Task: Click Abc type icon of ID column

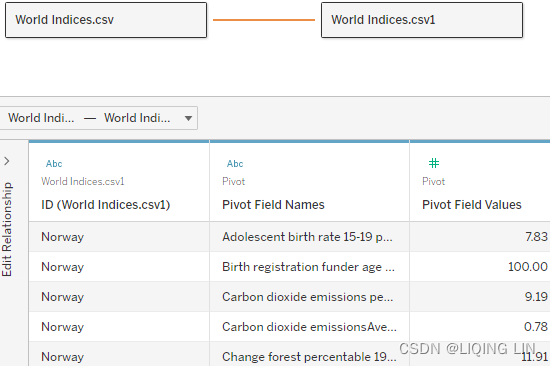Action: pyautogui.click(x=54, y=164)
